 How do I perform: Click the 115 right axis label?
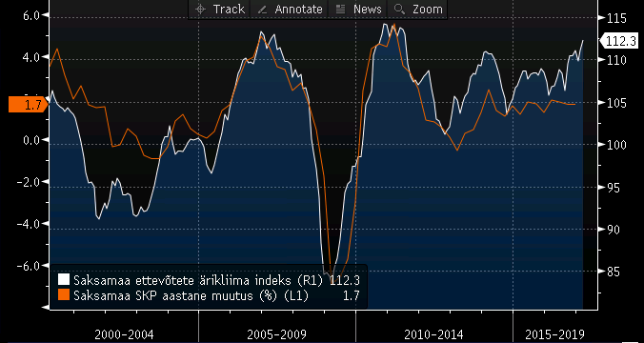click(616, 18)
